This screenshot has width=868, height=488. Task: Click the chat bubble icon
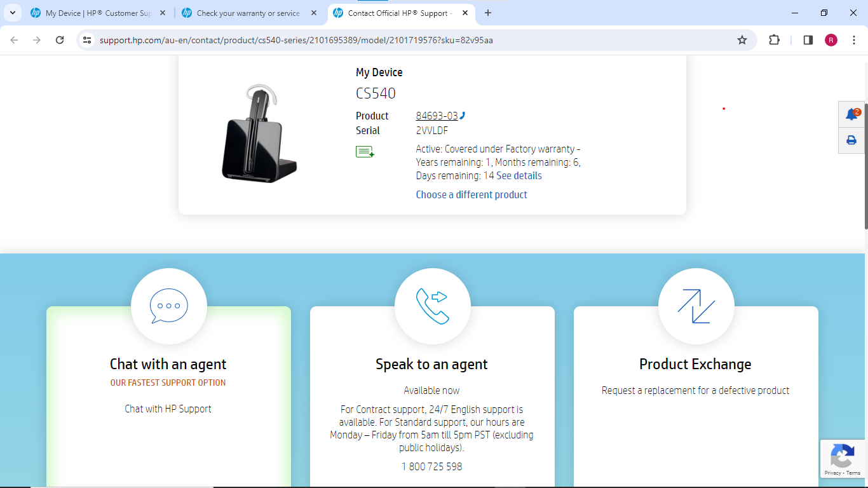click(169, 306)
